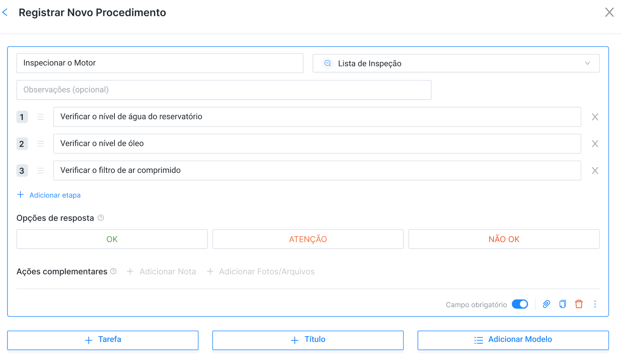
Task: Click the drag handle of step 2
Action: coord(41,144)
